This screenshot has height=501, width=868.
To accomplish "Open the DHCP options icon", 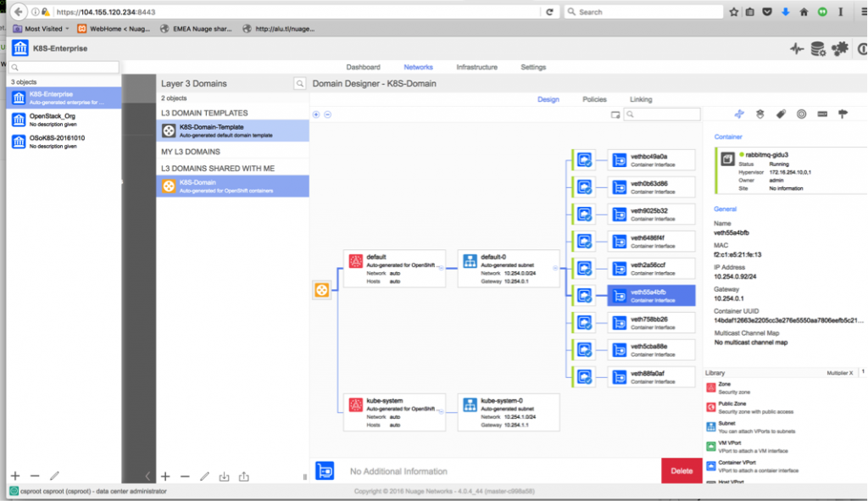I will (x=822, y=114).
